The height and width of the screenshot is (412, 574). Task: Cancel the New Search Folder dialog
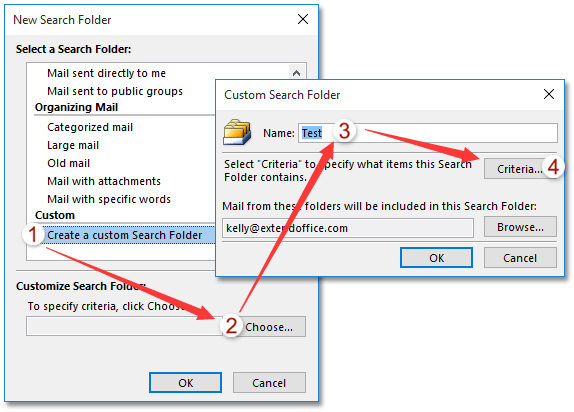click(x=269, y=383)
